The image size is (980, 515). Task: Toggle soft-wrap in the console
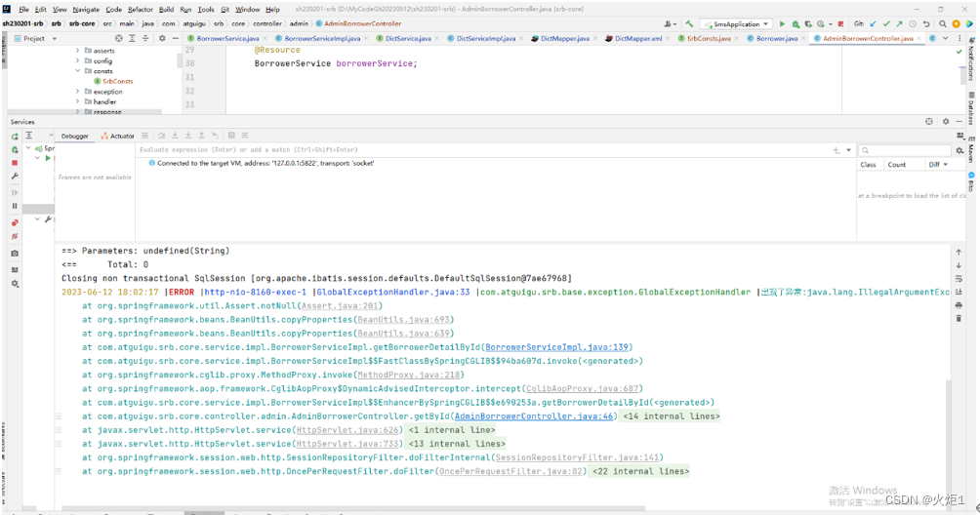pyautogui.click(x=959, y=279)
